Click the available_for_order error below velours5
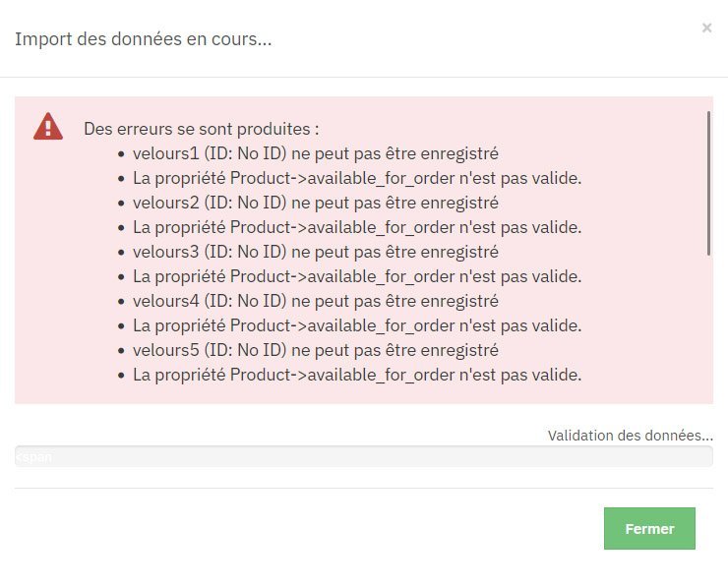The height and width of the screenshot is (586, 728). point(357,375)
